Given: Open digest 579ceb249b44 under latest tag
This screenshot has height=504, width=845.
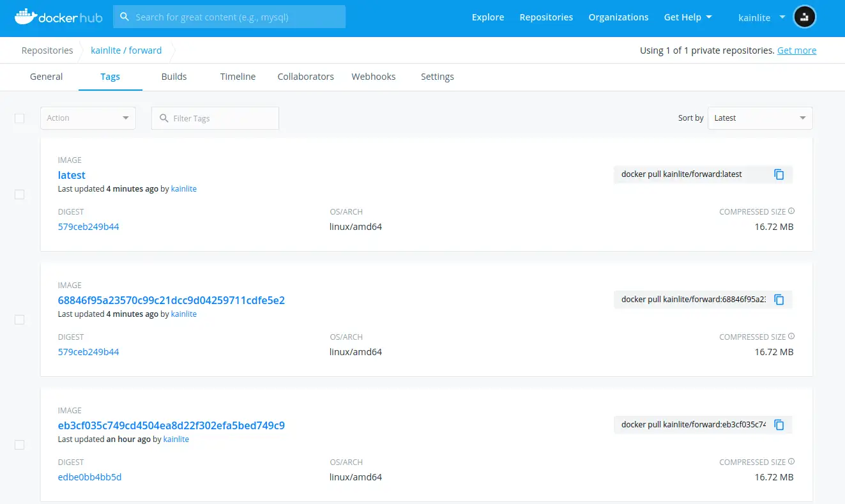Looking at the screenshot, I should pyautogui.click(x=88, y=227).
